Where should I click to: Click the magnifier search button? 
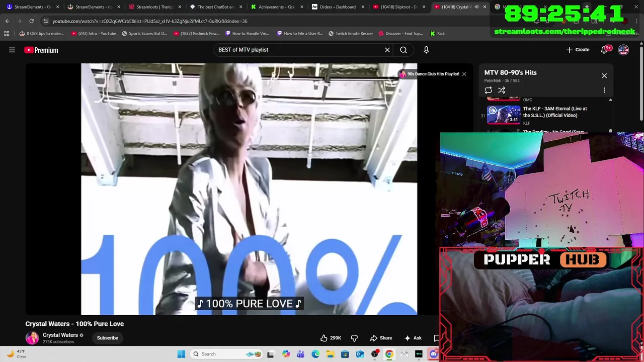point(404,50)
